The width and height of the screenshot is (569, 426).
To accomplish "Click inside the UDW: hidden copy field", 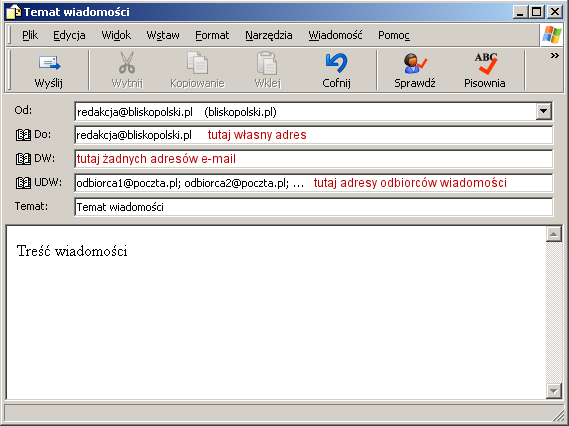I will point(314,183).
